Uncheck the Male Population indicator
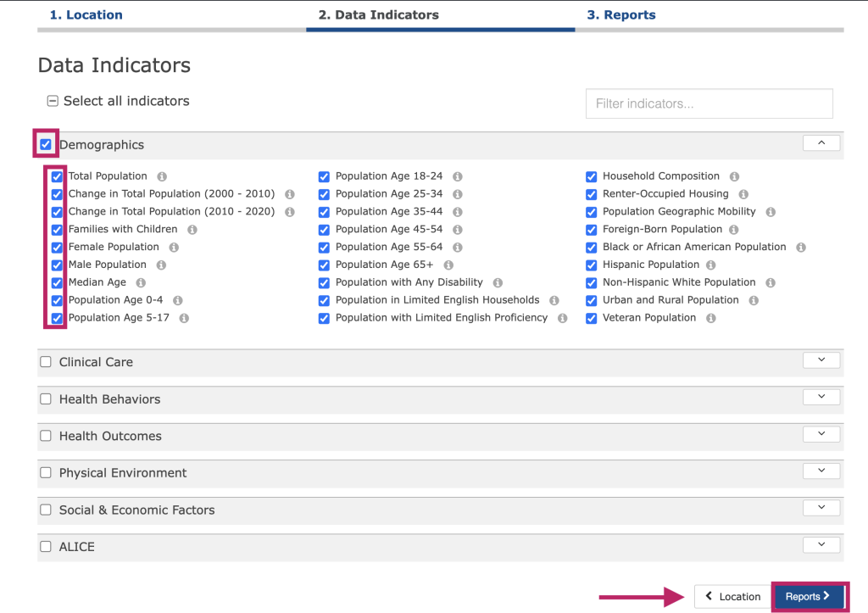Screen dimensions: 868x613 coord(58,265)
